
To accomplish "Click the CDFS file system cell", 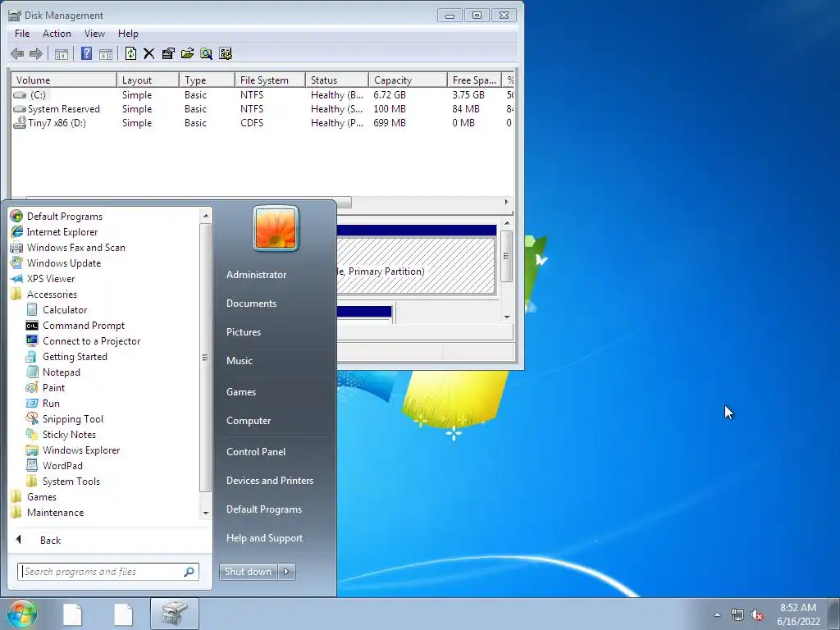I will [x=252, y=123].
